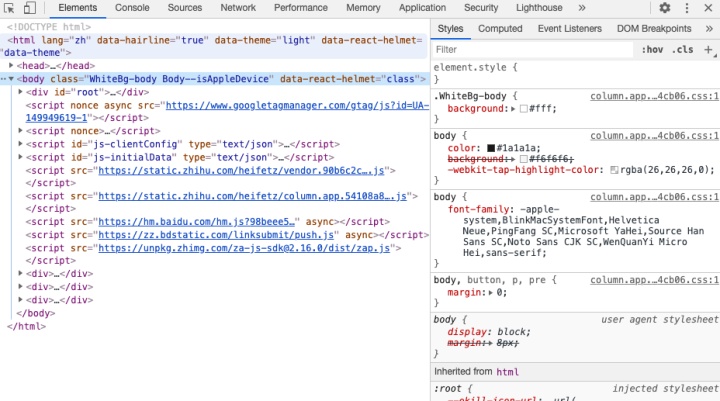Open the #f6f6f6 background color swatch
This screenshot has width=720, height=401.
coord(523,159)
